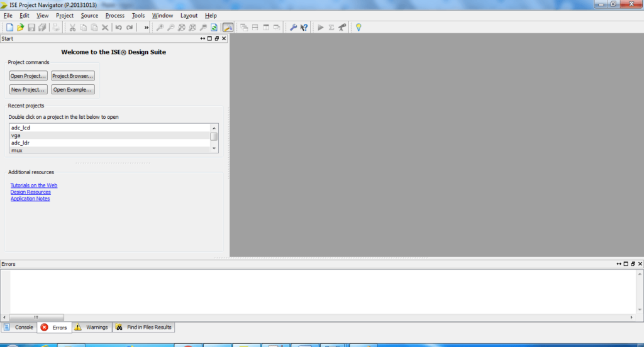Maximize the Start panel

210,38
